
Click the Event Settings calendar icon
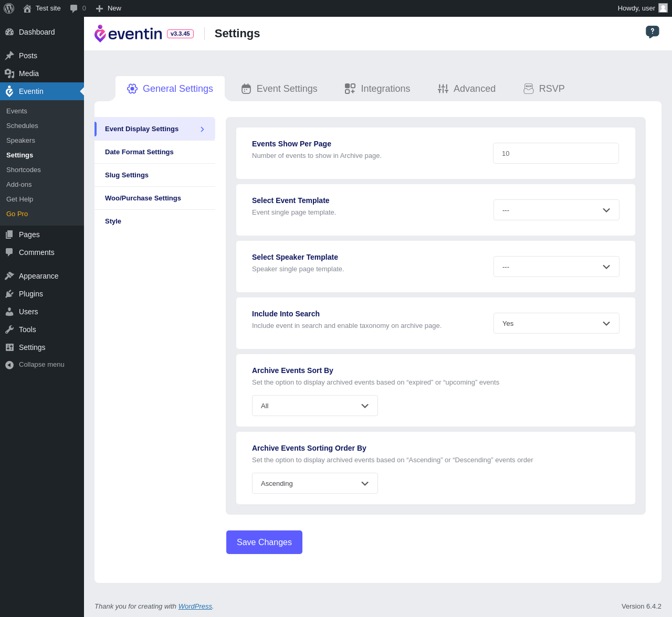click(x=246, y=89)
